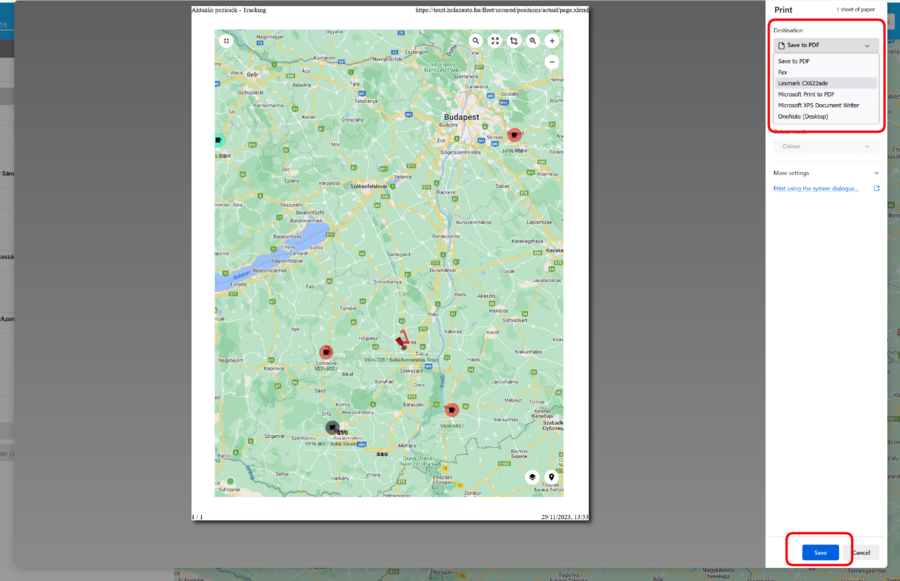This screenshot has height=581, width=900.
Task: Click the fullscreen expand map icon
Action: point(494,41)
